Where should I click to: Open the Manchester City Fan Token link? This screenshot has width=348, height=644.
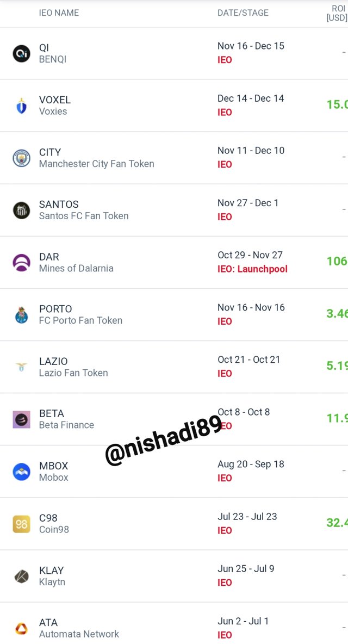(x=96, y=164)
